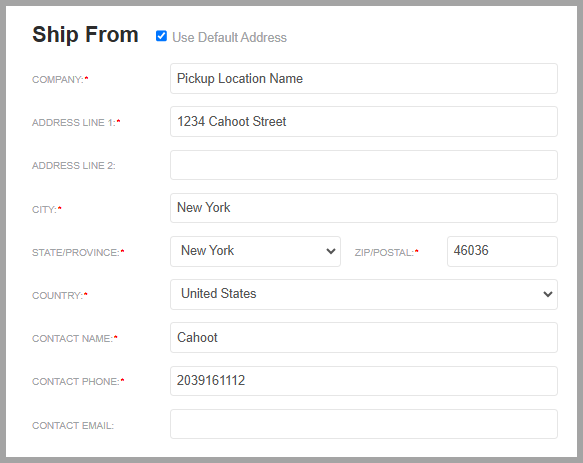Click the chevron arrow in State dropdown
Viewport: 583px width, 463px height.
tap(331, 251)
